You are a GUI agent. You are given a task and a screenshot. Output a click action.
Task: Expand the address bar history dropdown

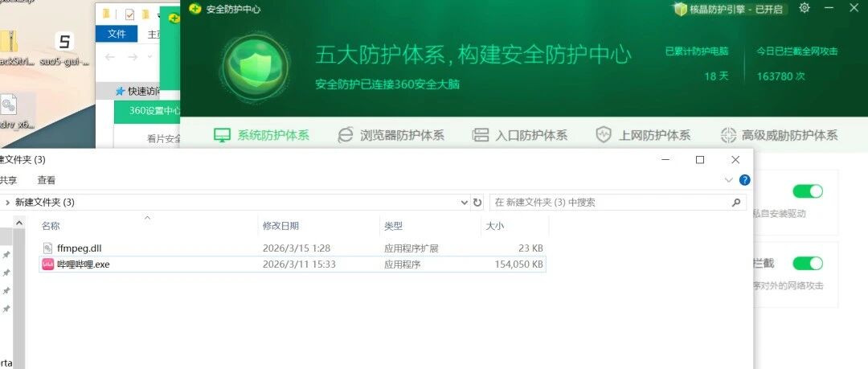click(x=465, y=203)
